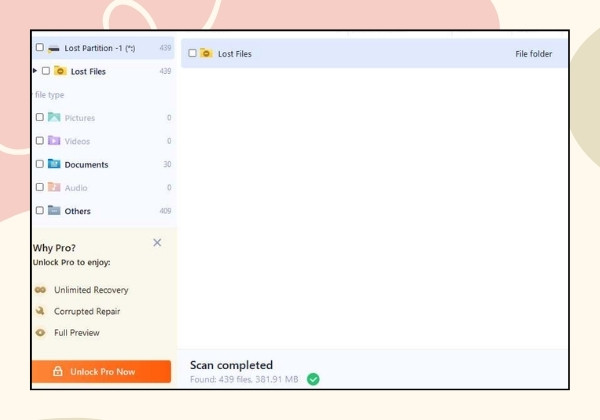Click the Lost Partition drive icon
Screen dimensions: 600x420
[54, 48]
